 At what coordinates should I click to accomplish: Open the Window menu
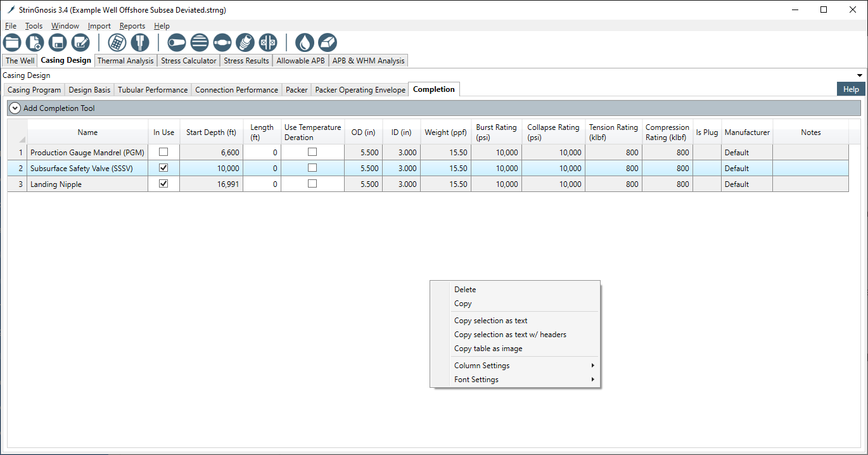pos(65,26)
